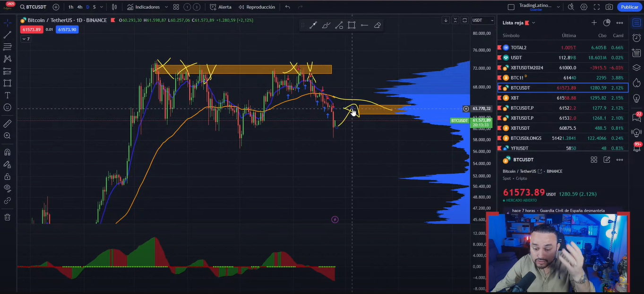Add a symbol to compare with plus button
The width and height of the screenshot is (644, 294).
[56, 7]
